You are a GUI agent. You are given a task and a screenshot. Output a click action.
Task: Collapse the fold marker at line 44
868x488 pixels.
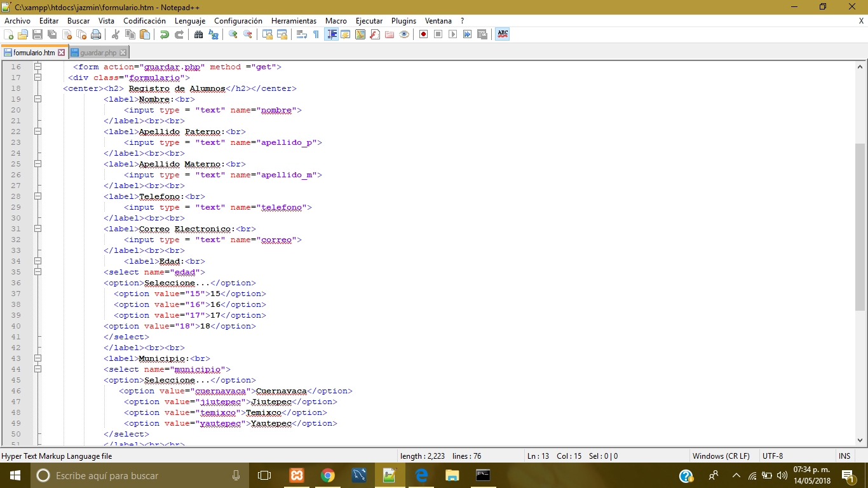38,369
